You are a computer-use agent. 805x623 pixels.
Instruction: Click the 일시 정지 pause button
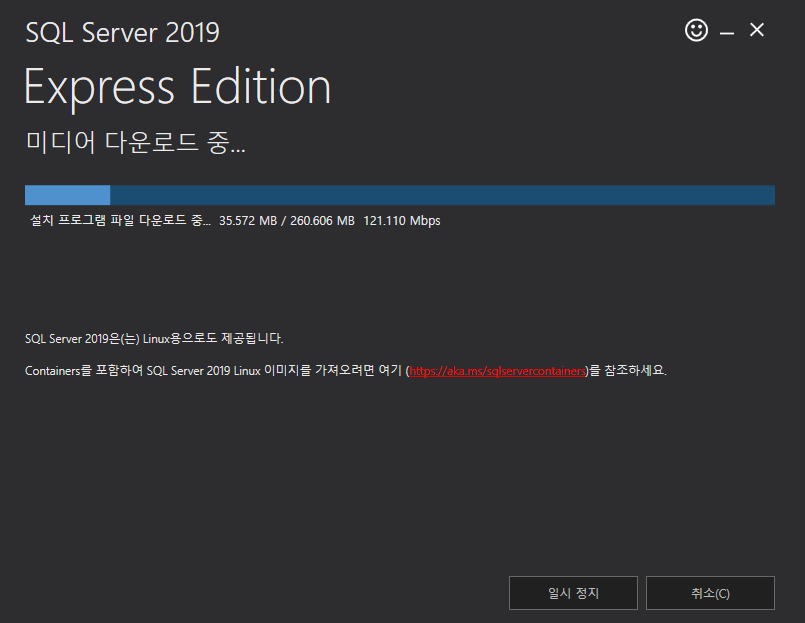pos(573,593)
